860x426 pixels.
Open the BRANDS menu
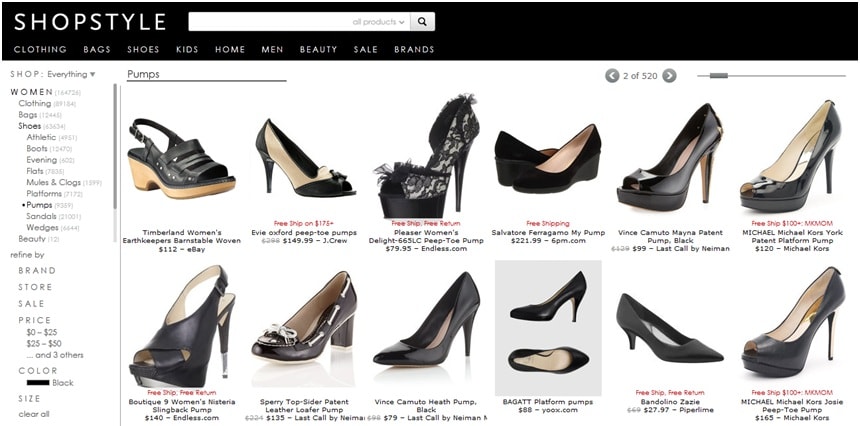414,49
